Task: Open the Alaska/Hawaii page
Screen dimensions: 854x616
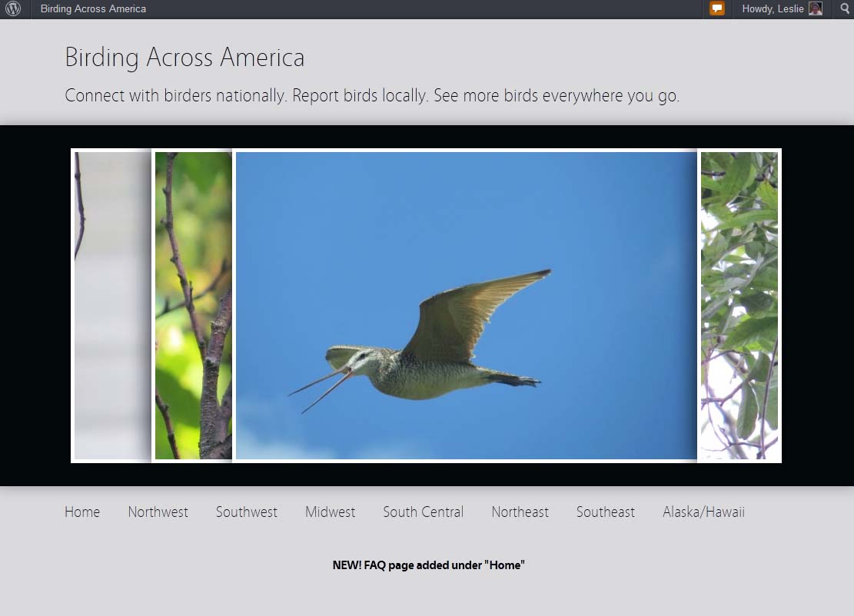Action: point(703,512)
